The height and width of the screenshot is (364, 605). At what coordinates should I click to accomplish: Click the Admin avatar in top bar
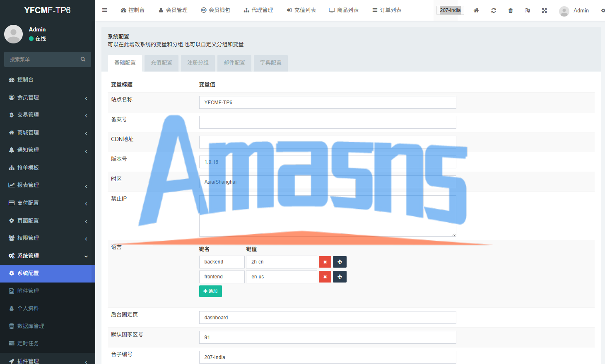click(x=564, y=11)
